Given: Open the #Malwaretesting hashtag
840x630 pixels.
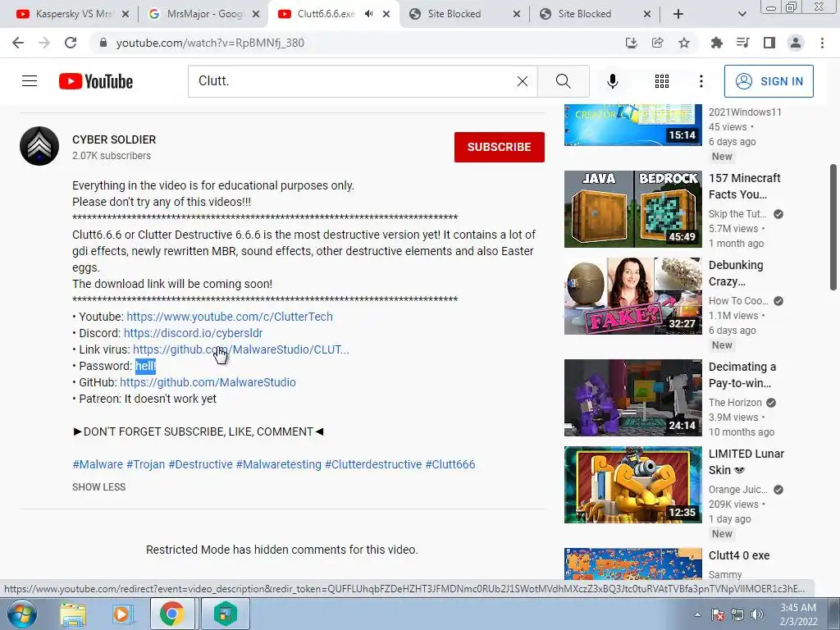Looking at the screenshot, I should tap(279, 464).
